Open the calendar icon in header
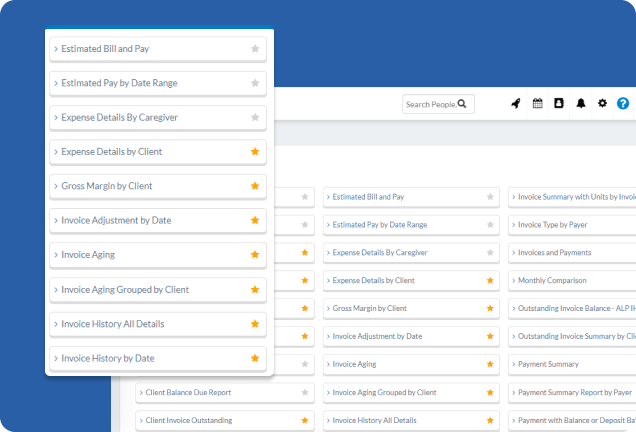636x432 pixels. pyautogui.click(x=537, y=103)
